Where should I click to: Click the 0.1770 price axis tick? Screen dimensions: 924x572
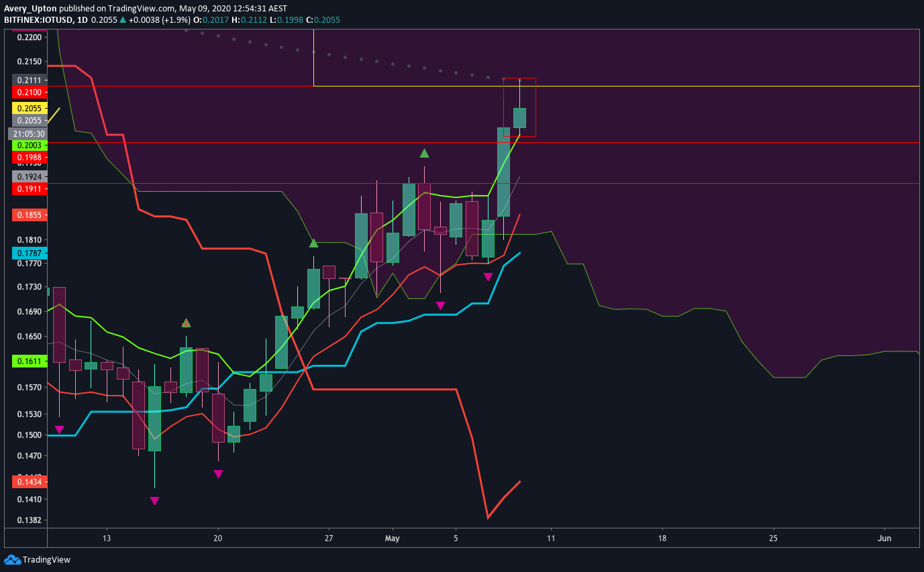[x=30, y=264]
